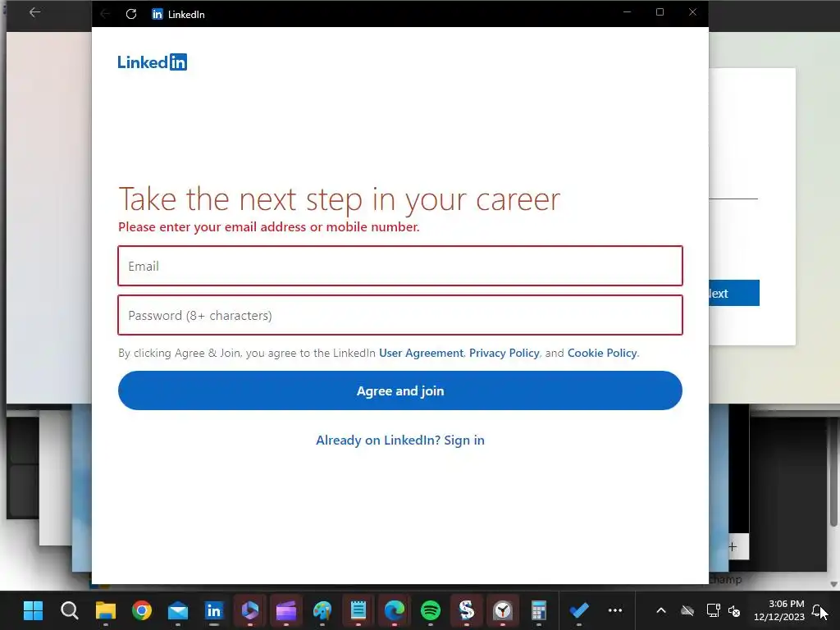This screenshot has width=840, height=630.
Task: Launch Google Chrome from the taskbar
Action: [x=142, y=610]
